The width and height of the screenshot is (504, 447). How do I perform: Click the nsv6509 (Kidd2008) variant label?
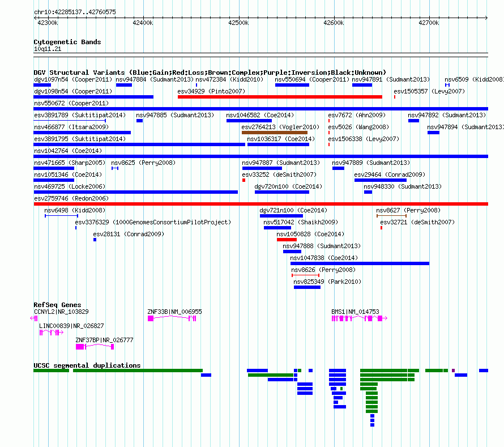click(x=474, y=79)
